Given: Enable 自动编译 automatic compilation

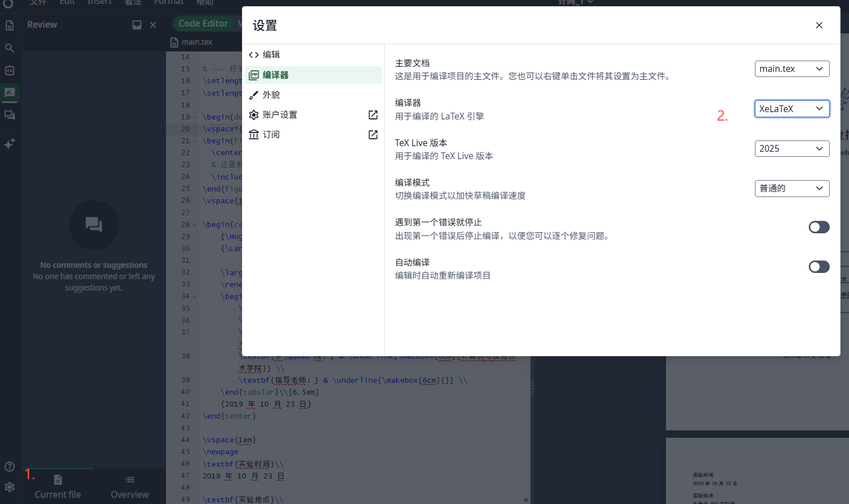Looking at the screenshot, I should [x=819, y=266].
